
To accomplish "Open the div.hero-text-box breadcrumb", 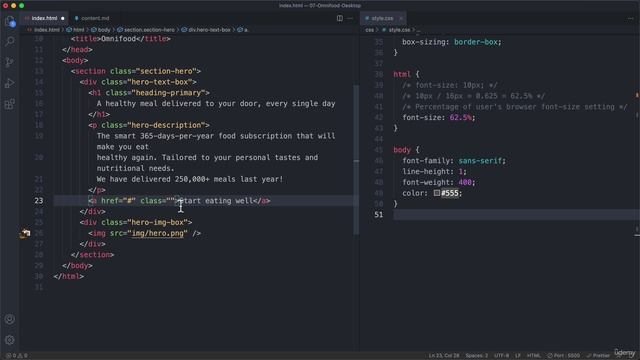I will click(206, 30).
